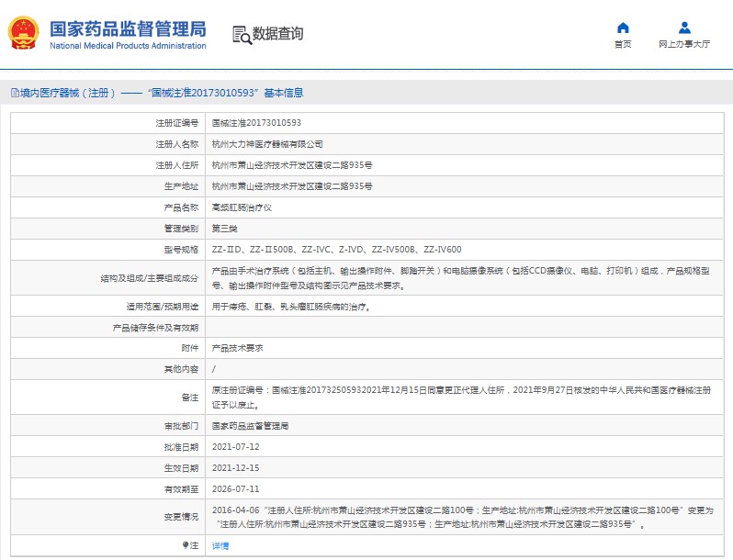Click label 结构及组成/主要组成成分
This screenshot has width=733, height=560.
pyautogui.click(x=150, y=278)
